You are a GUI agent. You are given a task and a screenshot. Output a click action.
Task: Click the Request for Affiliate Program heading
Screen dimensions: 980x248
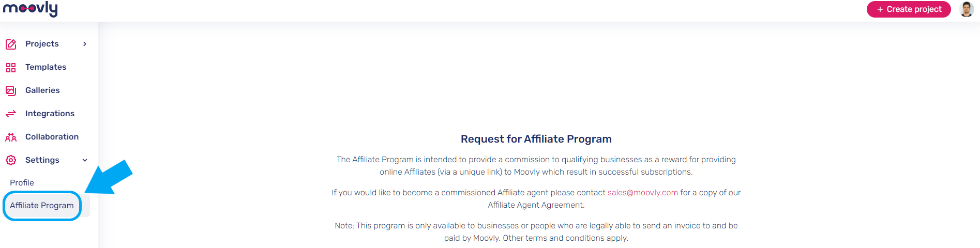pyautogui.click(x=536, y=139)
